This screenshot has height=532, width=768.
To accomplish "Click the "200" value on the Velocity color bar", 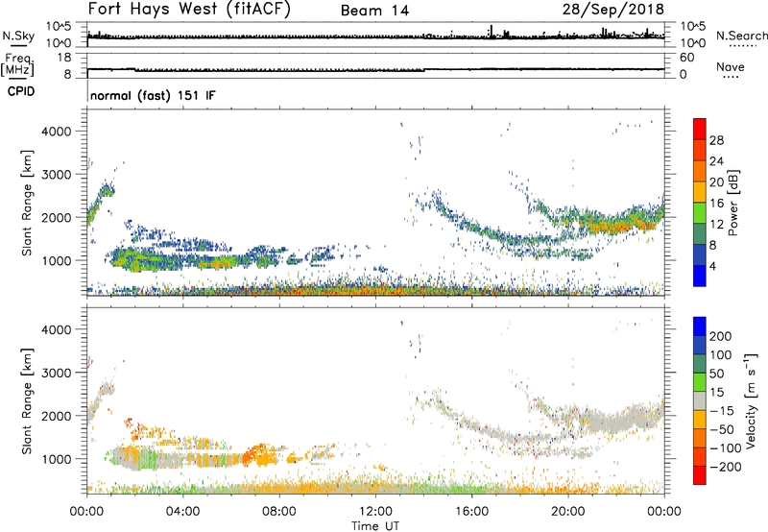I will (x=721, y=336).
